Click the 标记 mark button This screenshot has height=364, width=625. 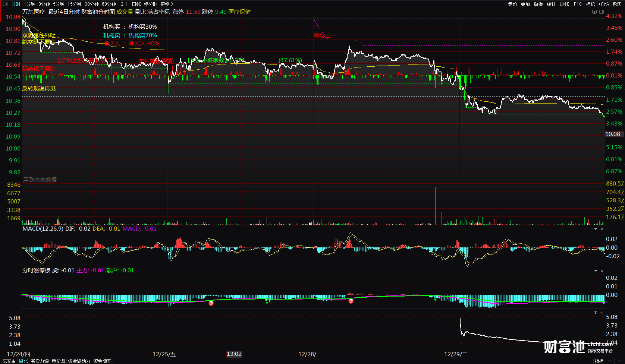pos(590,4)
